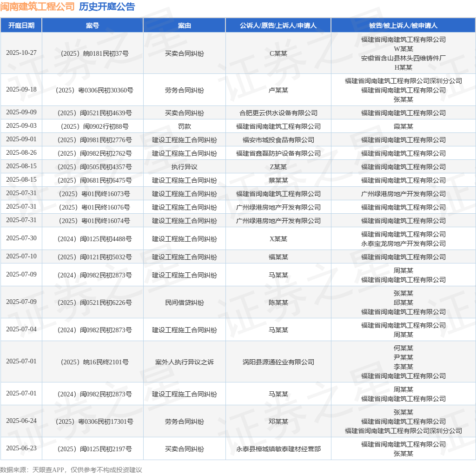Click 福建省闽南建筑工程有限公司深圳分公司 in 卢某某 row
This screenshot has width=476, height=474.
pos(403,81)
